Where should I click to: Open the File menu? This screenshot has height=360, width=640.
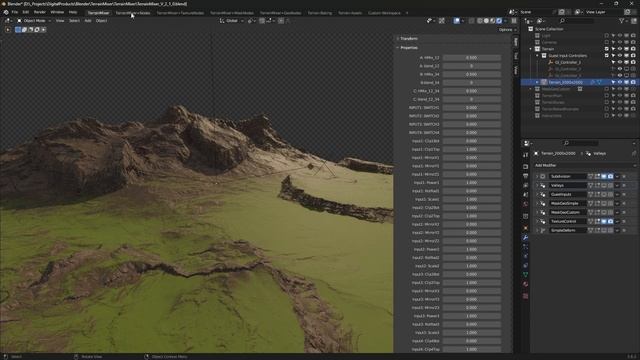coord(15,12)
